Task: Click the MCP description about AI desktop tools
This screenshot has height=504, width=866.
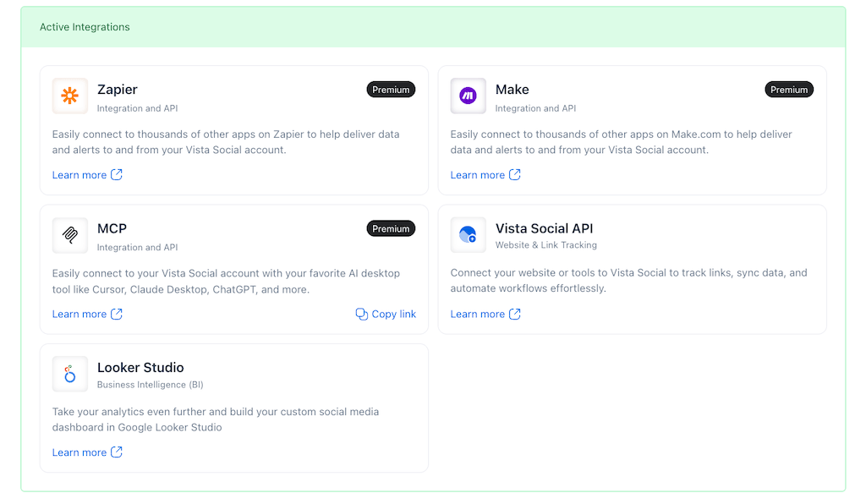Action: coord(226,282)
